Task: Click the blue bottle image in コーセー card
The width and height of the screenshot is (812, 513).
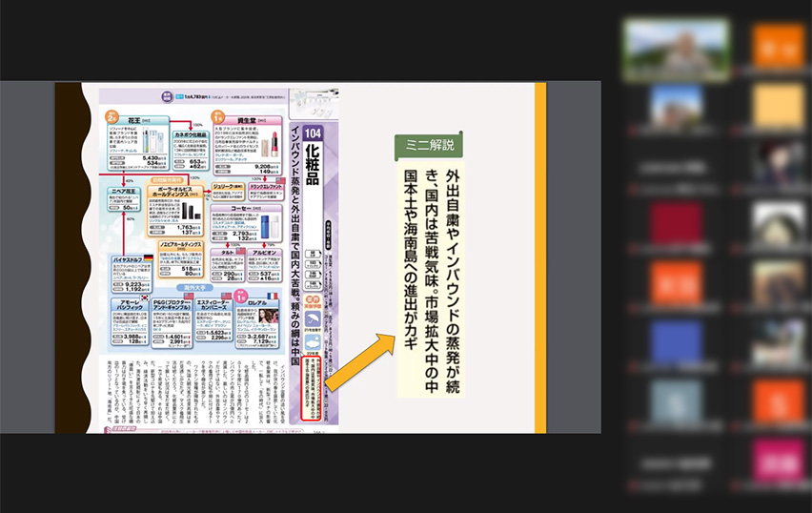Action: [x=265, y=225]
